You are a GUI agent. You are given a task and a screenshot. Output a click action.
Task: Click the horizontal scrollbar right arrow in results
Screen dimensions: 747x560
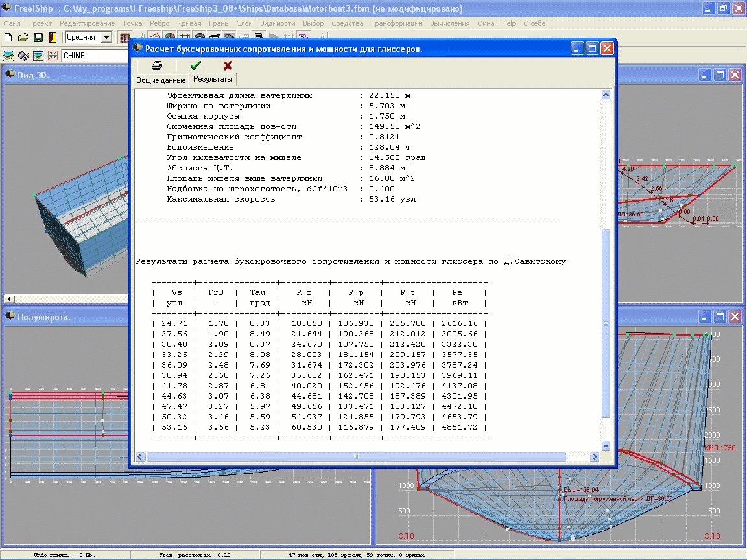(595, 457)
